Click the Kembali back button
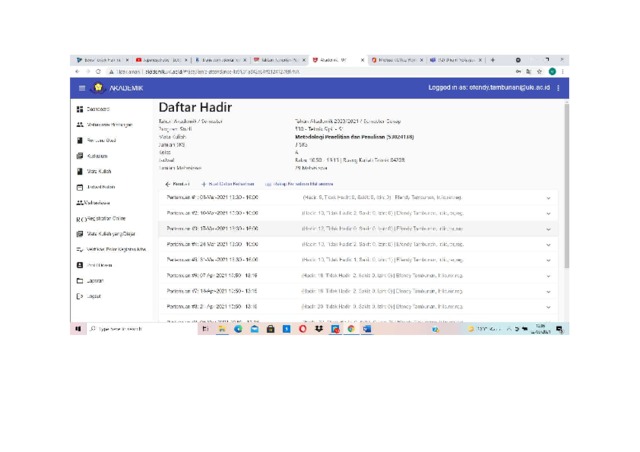Image resolution: width=640 pixels, height=452 pixels. [177, 184]
